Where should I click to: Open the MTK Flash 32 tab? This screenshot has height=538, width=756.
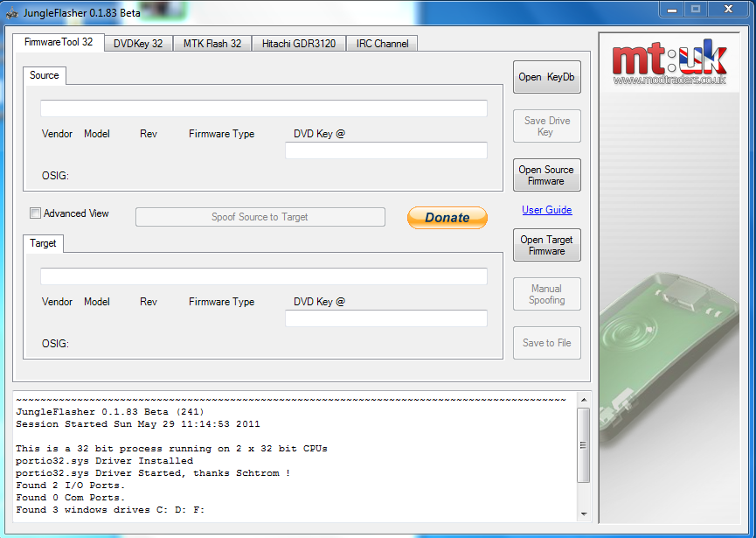pos(212,44)
